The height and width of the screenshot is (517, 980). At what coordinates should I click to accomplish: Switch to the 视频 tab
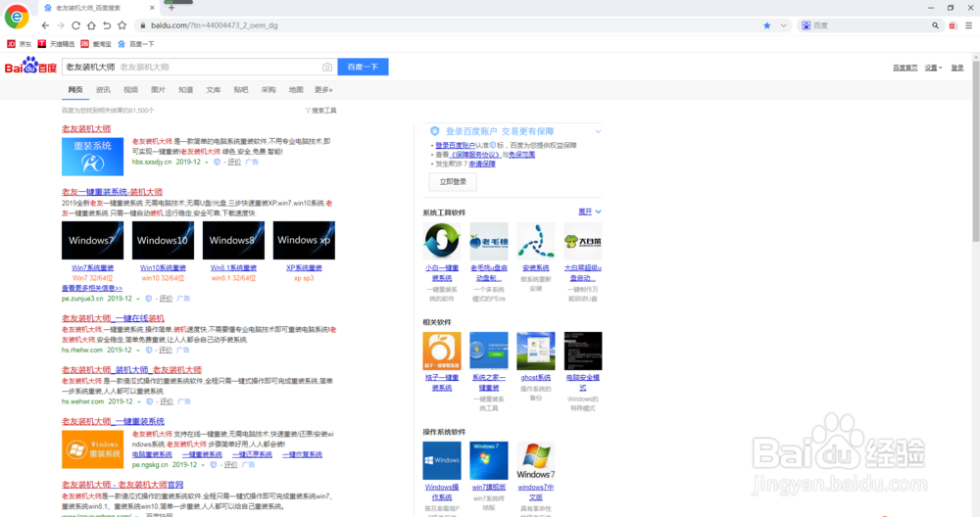tap(130, 90)
